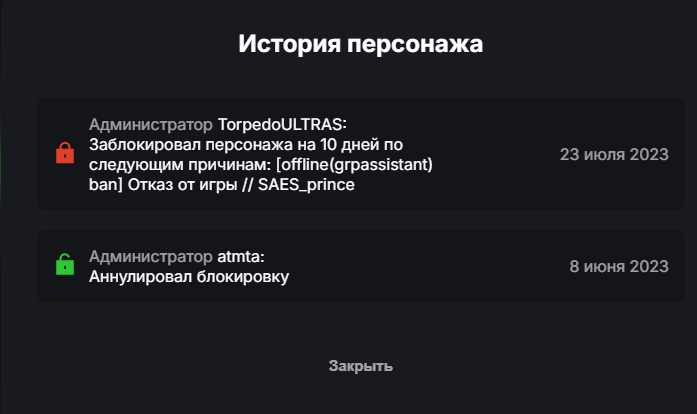The height and width of the screenshot is (414, 697).
Task: Click the Аннулировал блокировку text
Action: [189, 277]
